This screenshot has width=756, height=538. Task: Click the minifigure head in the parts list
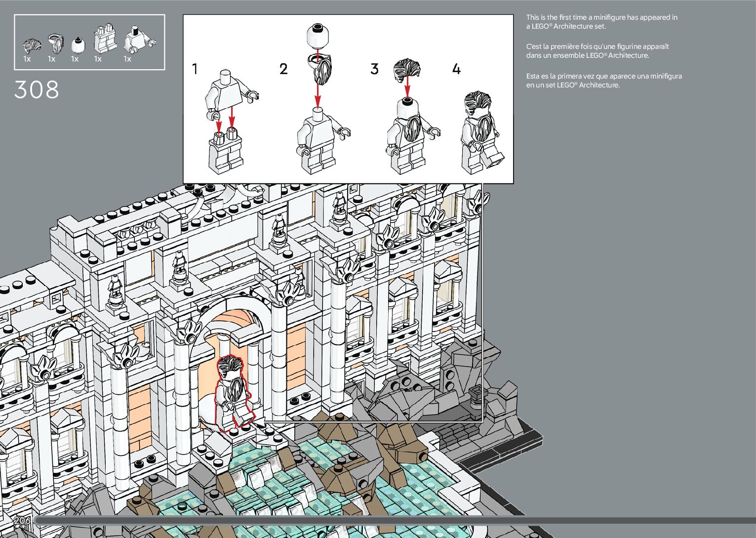click(78, 45)
